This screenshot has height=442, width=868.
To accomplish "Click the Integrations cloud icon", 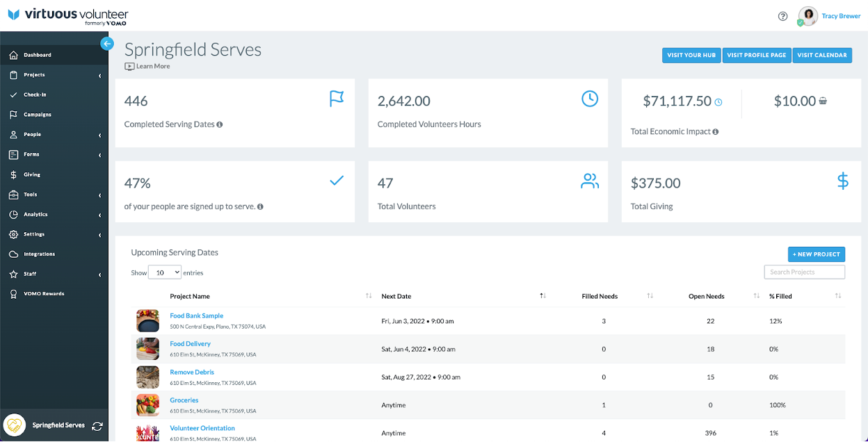I will pyautogui.click(x=13, y=254).
